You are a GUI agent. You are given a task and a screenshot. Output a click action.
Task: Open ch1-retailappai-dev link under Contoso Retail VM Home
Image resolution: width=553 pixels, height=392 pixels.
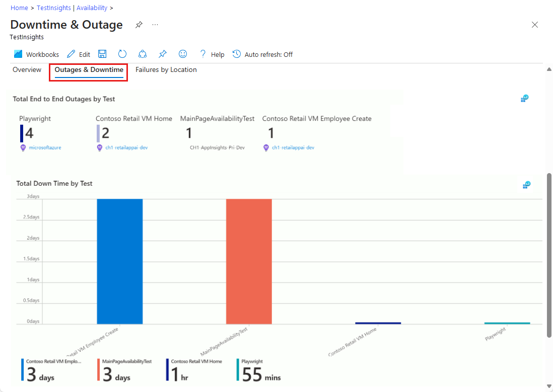click(x=126, y=148)
